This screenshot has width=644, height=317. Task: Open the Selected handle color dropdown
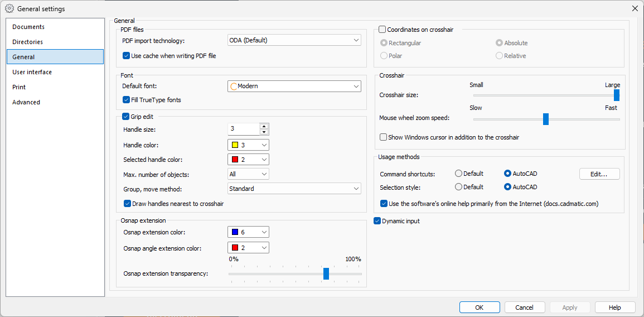click(x=249, y=160)
